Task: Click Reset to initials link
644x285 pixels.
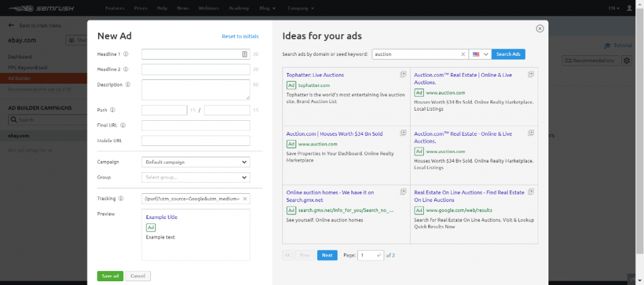Action: pyautogui.click(x=240, y=36)
